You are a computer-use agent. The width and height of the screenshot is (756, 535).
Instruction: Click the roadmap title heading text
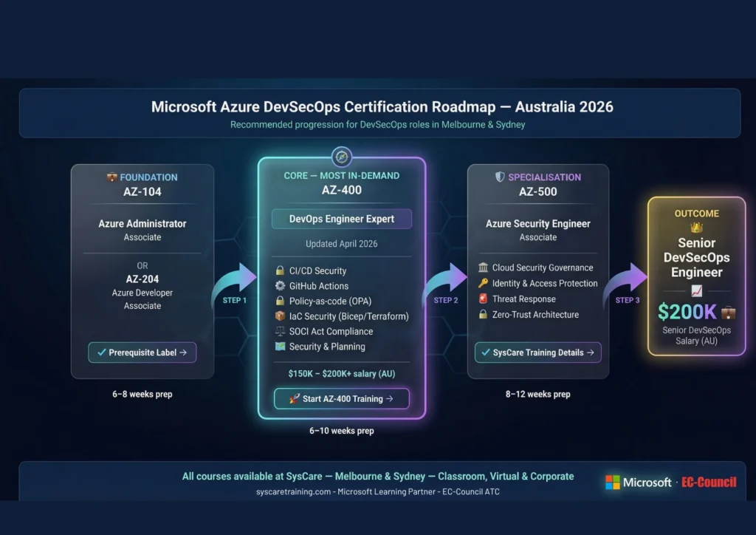tap(382, 106)
